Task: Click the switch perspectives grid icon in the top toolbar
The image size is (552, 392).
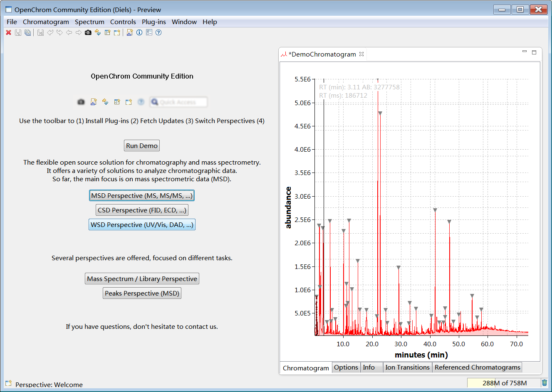Action: 107,32
